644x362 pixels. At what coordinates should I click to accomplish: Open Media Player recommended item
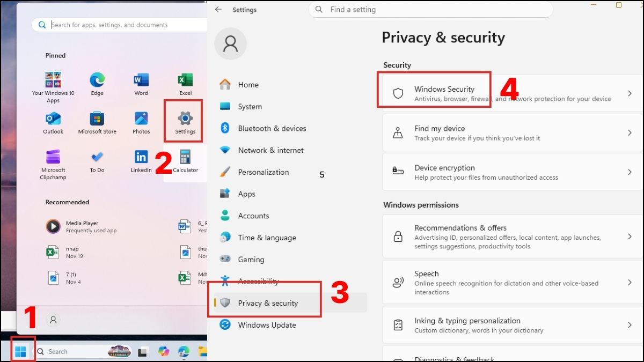(x=80, y=226)
